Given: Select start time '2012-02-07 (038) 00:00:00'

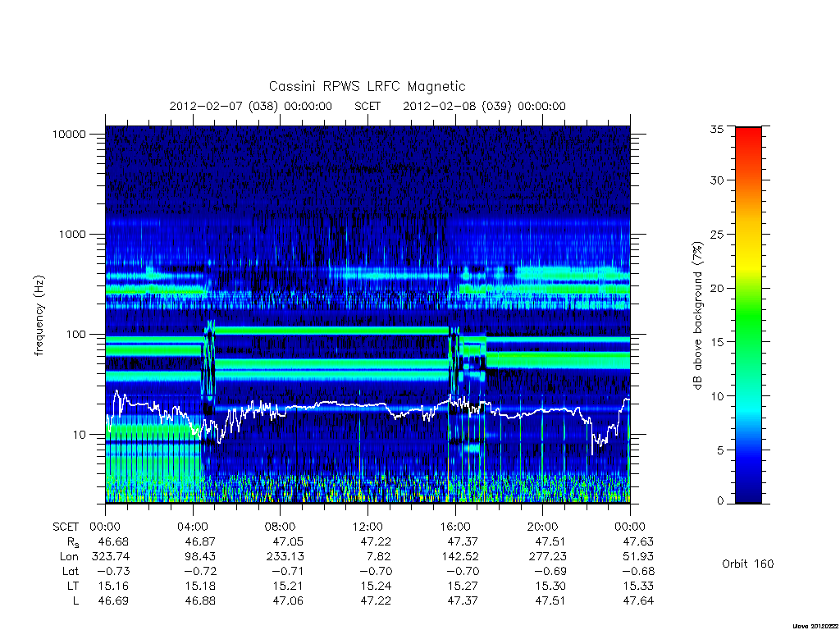Looking at the screenshot, I should (251, 106).
